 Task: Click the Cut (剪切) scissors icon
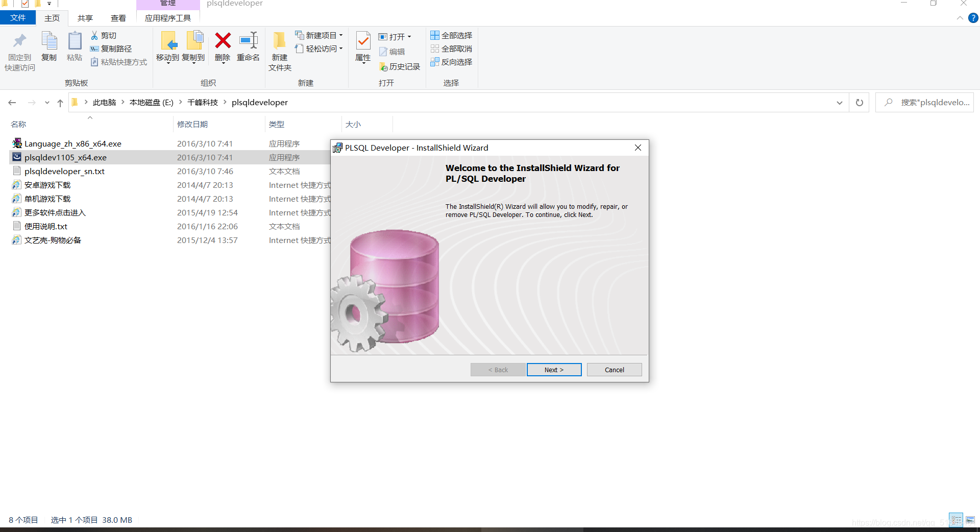pyautogui.click(x=94, y=35)
